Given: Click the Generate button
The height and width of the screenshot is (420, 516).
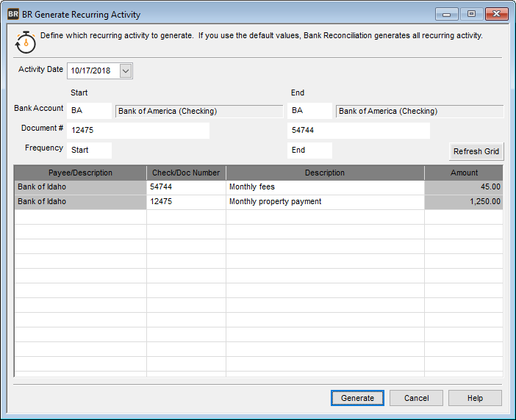Looking at the screenshot, I should [x=357, y=398].
